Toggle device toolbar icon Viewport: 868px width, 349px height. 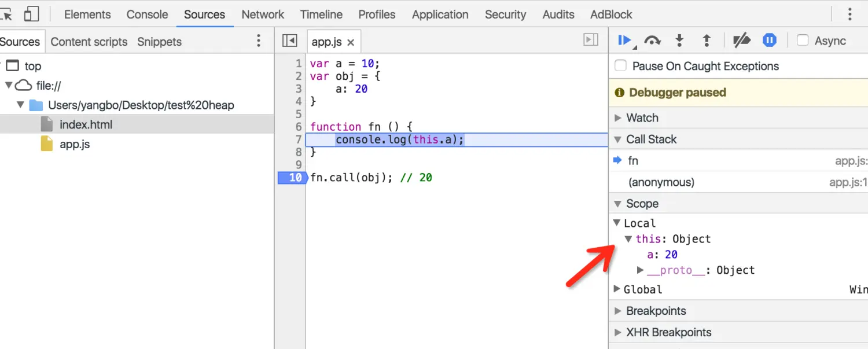click(x=31, y=14)
